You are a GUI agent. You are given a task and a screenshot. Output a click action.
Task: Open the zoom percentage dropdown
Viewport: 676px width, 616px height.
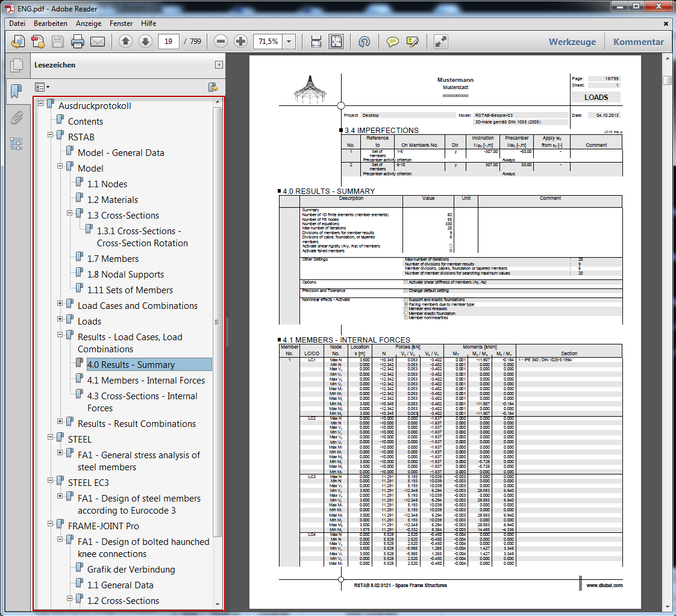click(x=289, y=42)
